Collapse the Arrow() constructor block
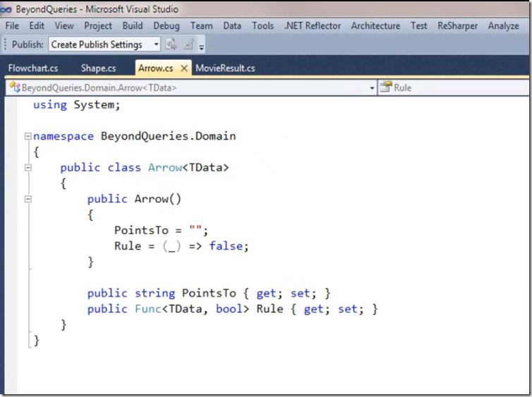This screenshot has height=397, width=532. 28,199
